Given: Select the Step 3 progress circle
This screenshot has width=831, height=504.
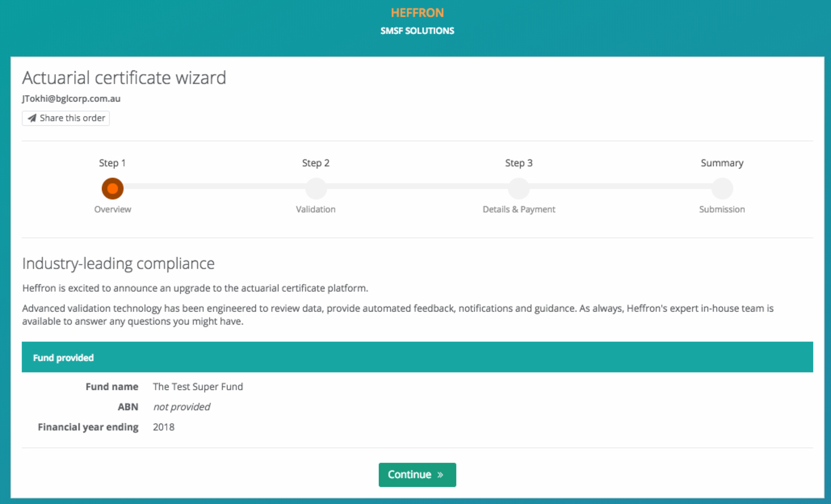Looking at the screenshot, I should [x=519, y=189].
